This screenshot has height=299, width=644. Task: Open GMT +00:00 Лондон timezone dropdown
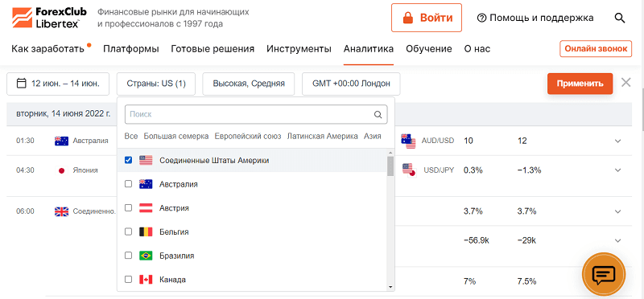(351, 84)
